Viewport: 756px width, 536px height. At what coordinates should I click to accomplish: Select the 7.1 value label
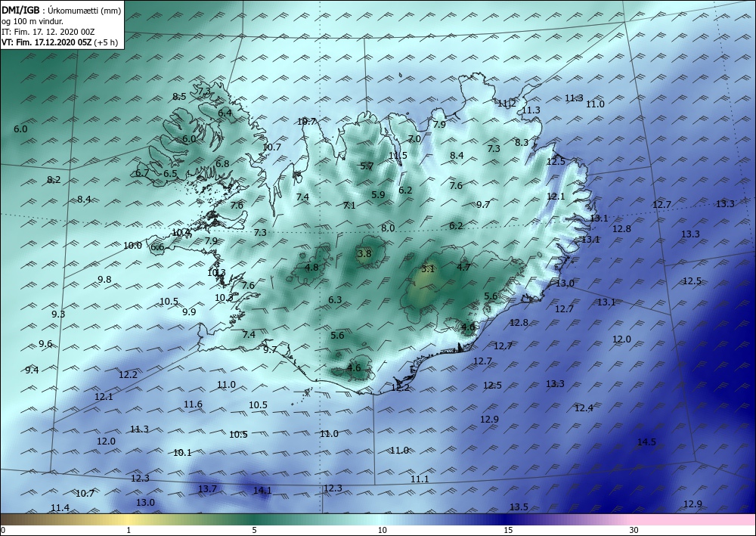pyautogui.click(x=349, y=206)
